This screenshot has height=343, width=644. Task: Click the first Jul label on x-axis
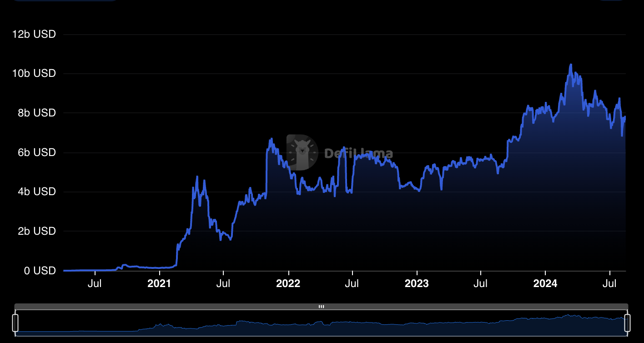tap(95, 284)
